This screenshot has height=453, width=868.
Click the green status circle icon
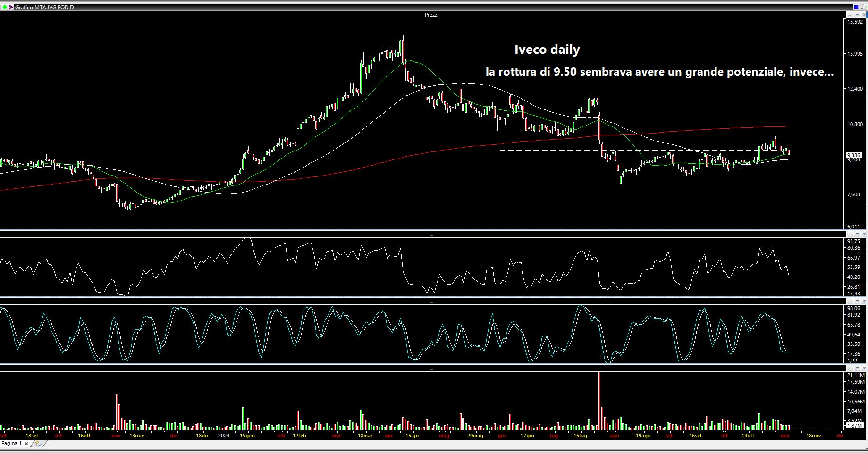click(x=5, y=7)
